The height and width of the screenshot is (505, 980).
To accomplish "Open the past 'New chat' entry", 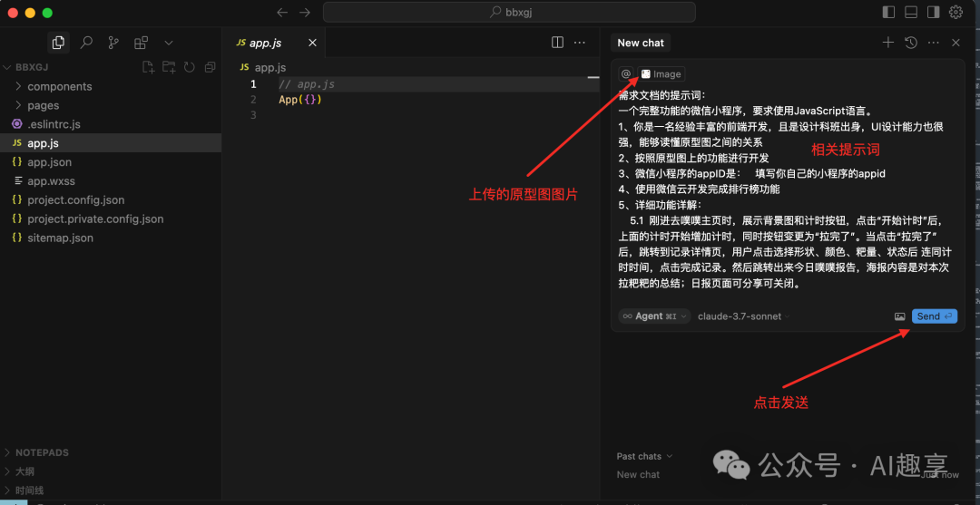I will click(638, 474).
